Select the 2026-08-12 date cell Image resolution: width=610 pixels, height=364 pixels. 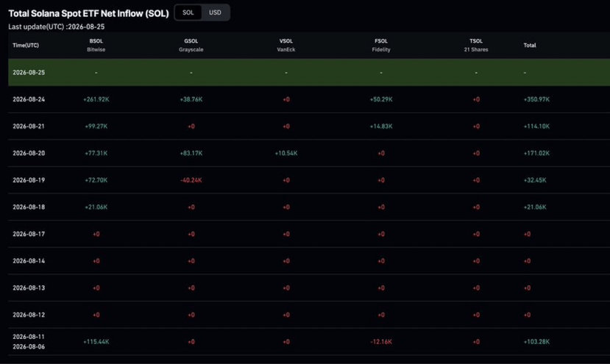29,315
